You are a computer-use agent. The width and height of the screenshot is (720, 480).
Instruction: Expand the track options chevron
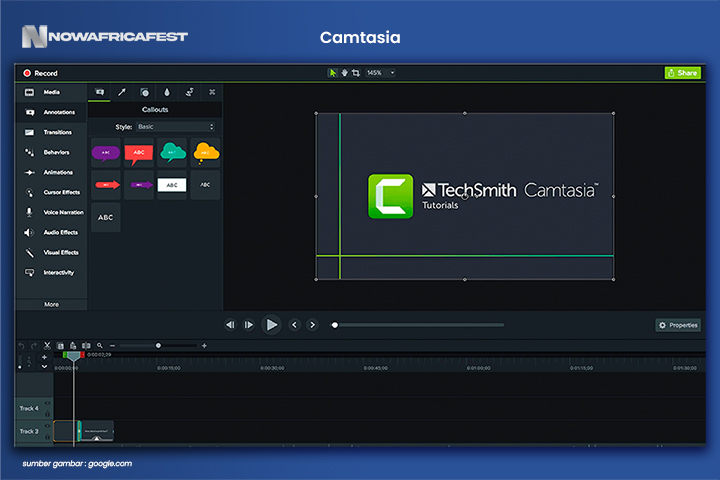[x=44, y=367]
